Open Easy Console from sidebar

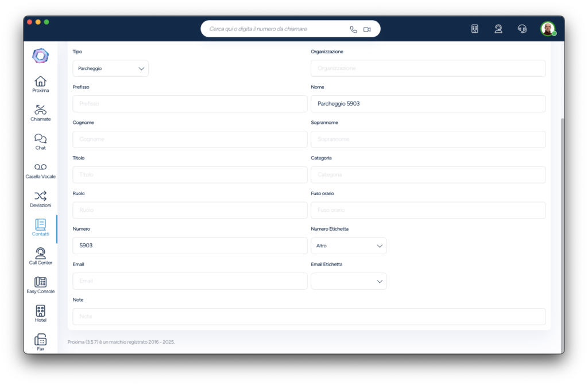click(40, 285)
